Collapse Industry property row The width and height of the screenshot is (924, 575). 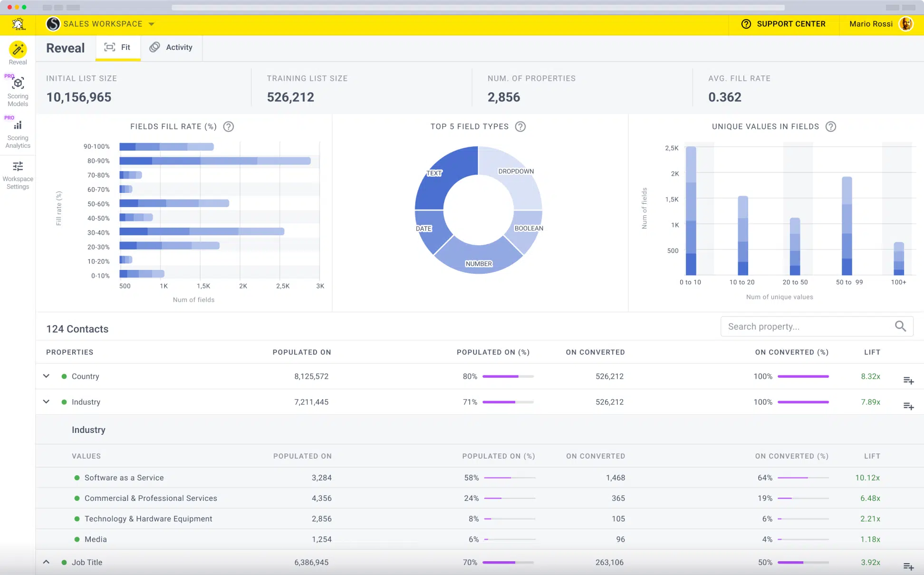pyautogui.click(x=47, y=402)
